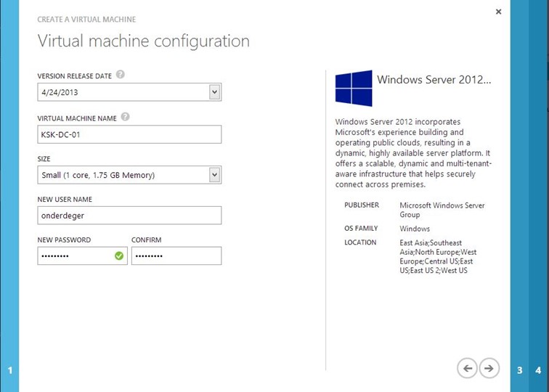Click the PUBLISHER label

pos(362,205)
